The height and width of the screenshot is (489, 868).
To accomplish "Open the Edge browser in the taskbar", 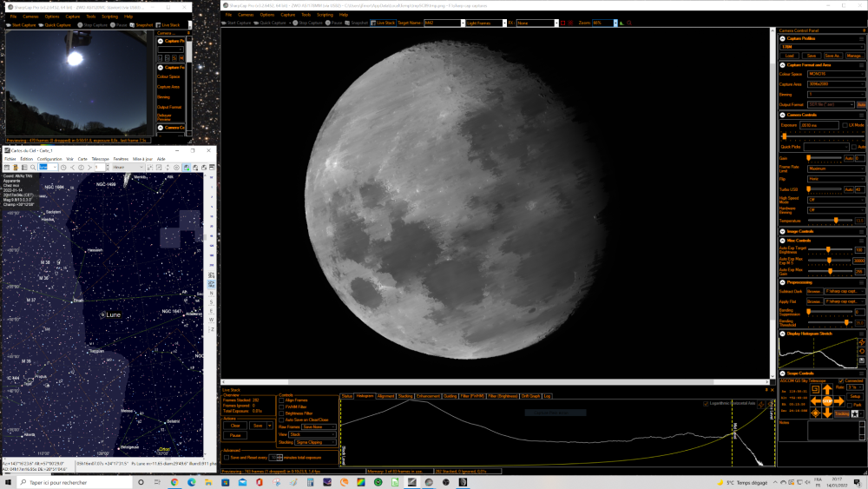I will (192, 482).
